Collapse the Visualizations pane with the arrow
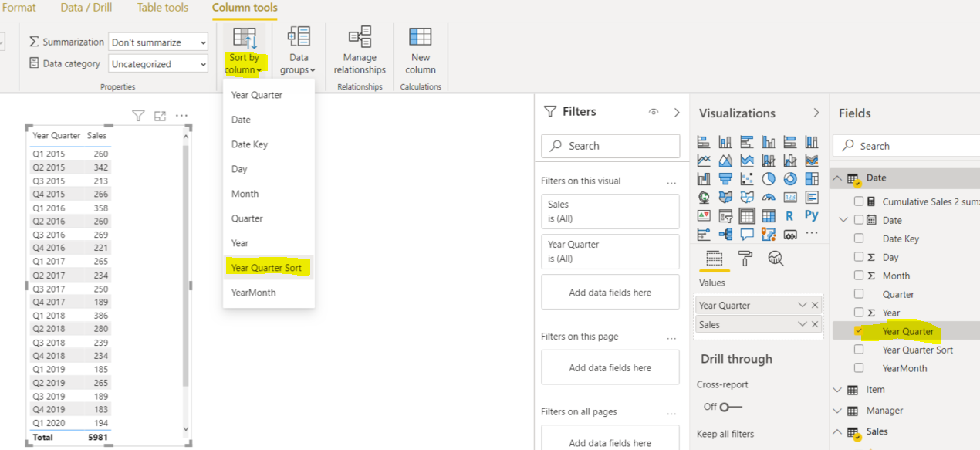Viewport: 980px width, 450px height. coord(816,113)
